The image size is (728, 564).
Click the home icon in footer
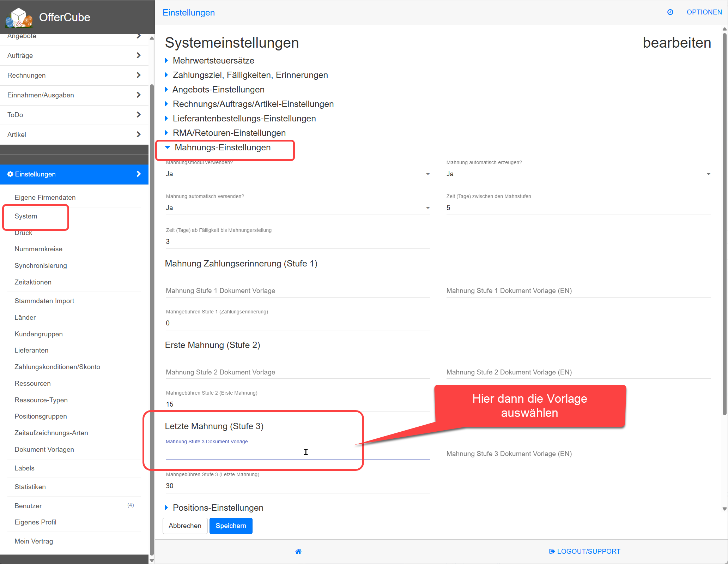[x=298, y=551]
